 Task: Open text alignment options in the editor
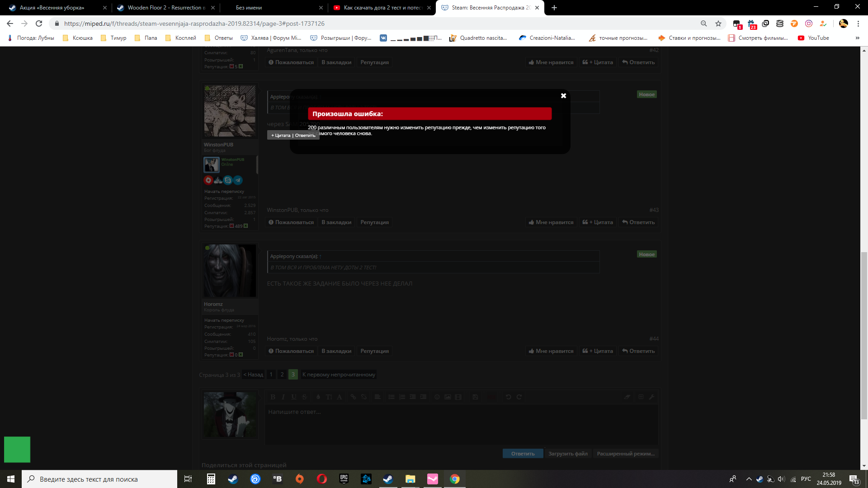377,397
